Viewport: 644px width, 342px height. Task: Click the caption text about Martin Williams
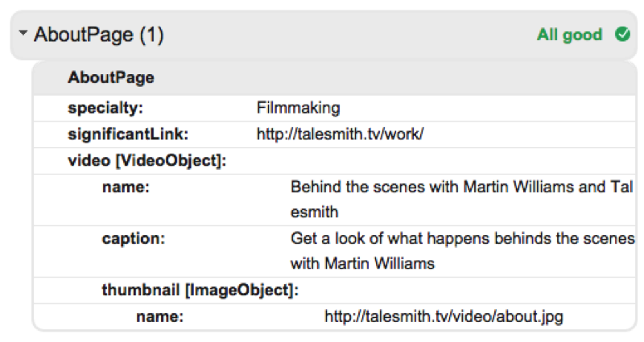(x=462, y=251)
